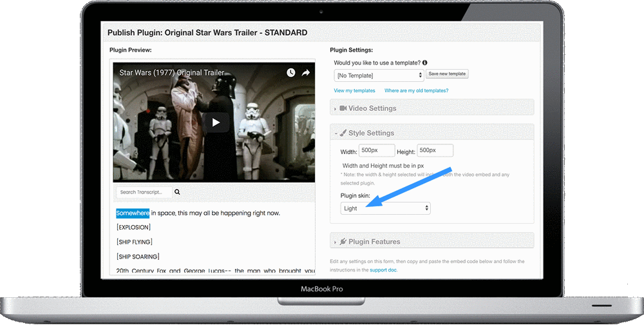Click the [SHIP FLYING] transcript line
This screenshot has width=644, height=325.
click(x=135, y=242)
